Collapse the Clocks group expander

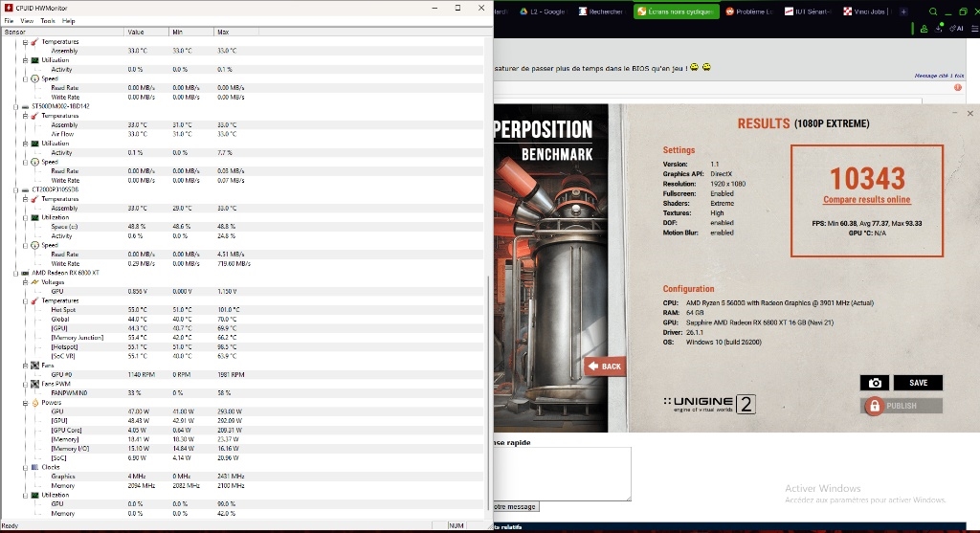(25, 467)
